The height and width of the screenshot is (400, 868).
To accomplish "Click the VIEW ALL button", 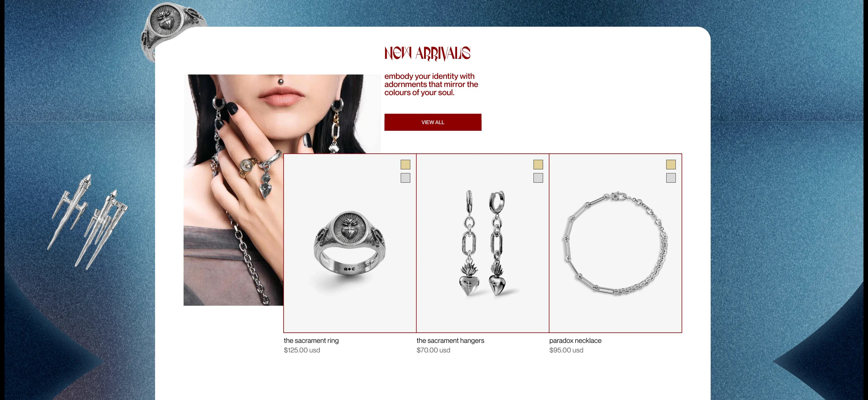I will [x=433, y=122].
